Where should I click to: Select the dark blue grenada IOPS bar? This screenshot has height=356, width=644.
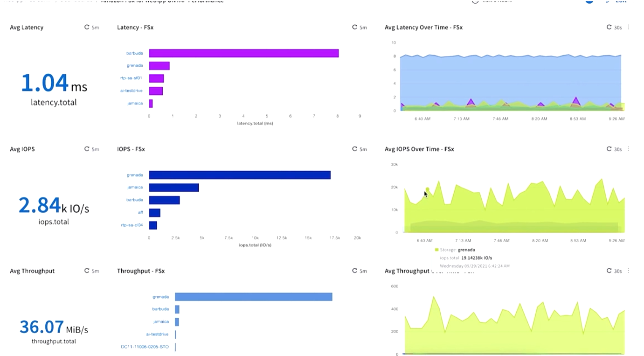coord(240,175)
